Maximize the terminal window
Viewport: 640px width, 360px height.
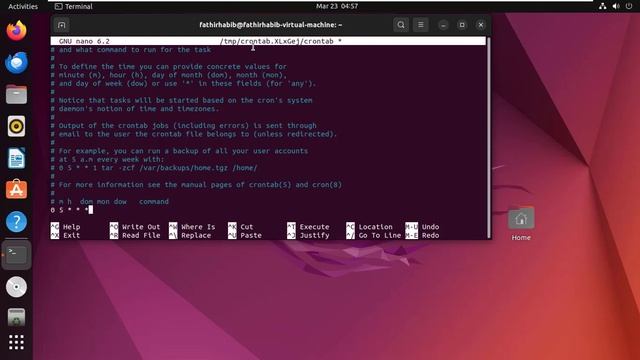[x=462, y=25]
